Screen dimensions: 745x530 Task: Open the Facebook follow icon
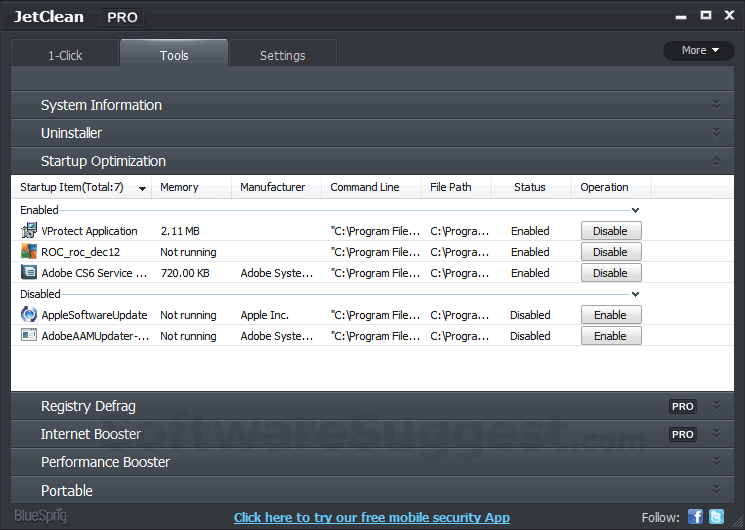pyautogui.click(x=696, y=517)
